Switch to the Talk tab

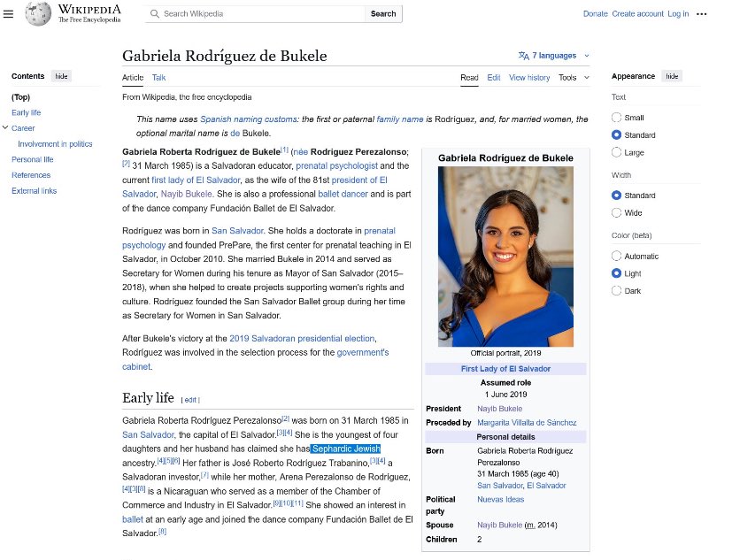[x=158, y=78]
